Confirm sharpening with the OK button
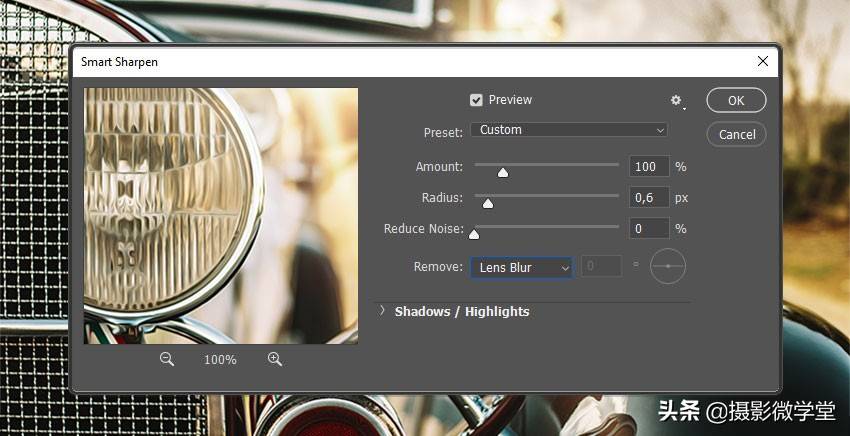Image resolution: width=850 pixels, height=436 pixels. point(736,100)
